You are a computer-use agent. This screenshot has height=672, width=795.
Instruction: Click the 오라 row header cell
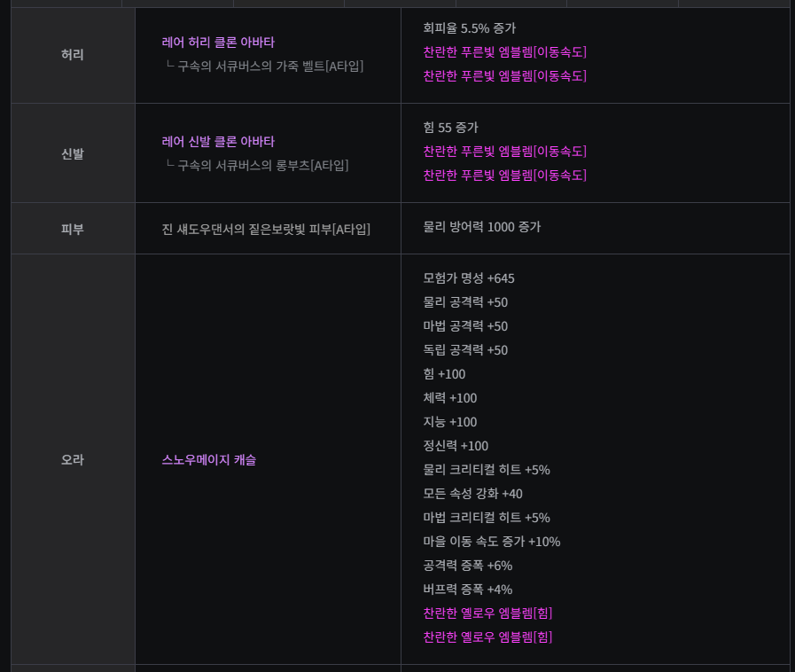click(73, 460)
